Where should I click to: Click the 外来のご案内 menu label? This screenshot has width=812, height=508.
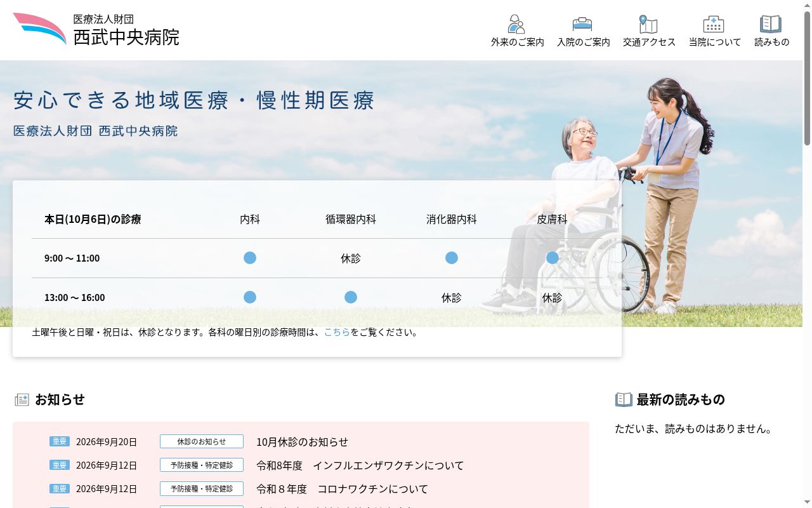tap(518, 42)
